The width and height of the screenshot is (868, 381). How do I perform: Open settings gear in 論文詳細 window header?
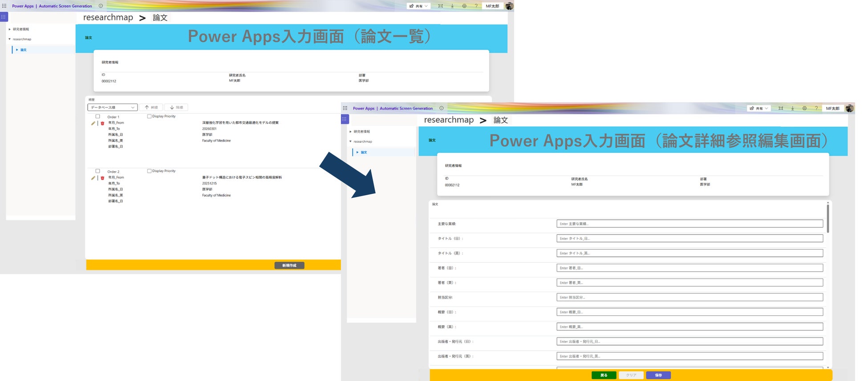tap(805, 108)
